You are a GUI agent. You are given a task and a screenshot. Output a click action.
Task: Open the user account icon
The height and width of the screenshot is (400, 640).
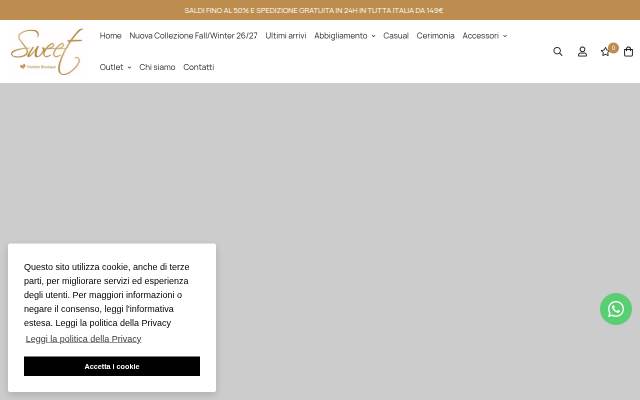[x=582, y=51]
